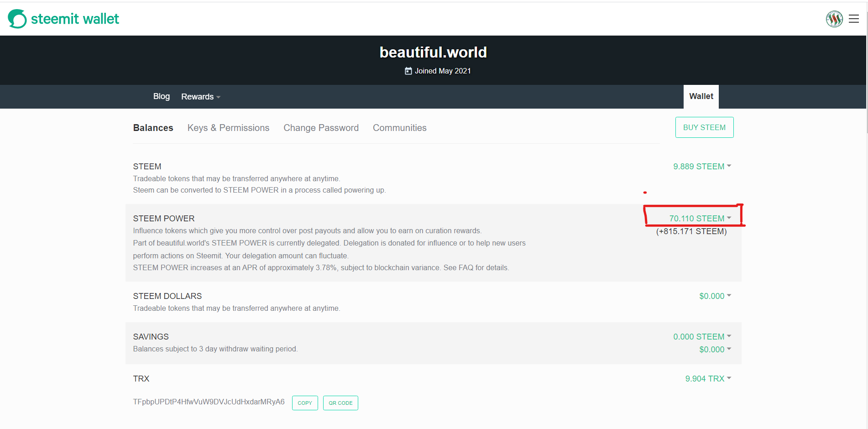
Task: Expand the Savings 0.000 STEEM dropdown
Action: click(x=702, y=337)
